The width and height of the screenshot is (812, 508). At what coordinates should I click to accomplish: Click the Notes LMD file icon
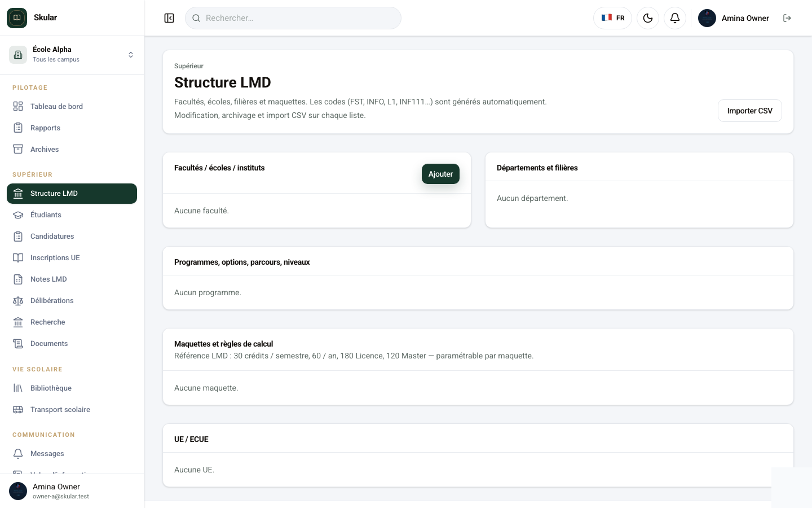pyautogui.click(x=18, y=279)
